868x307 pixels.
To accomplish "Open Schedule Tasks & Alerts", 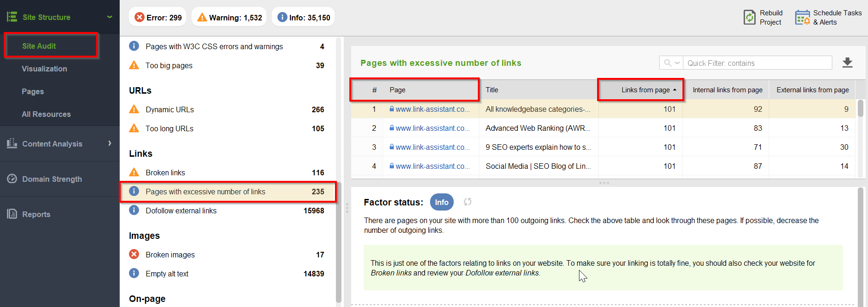I will tap(829, 17).
